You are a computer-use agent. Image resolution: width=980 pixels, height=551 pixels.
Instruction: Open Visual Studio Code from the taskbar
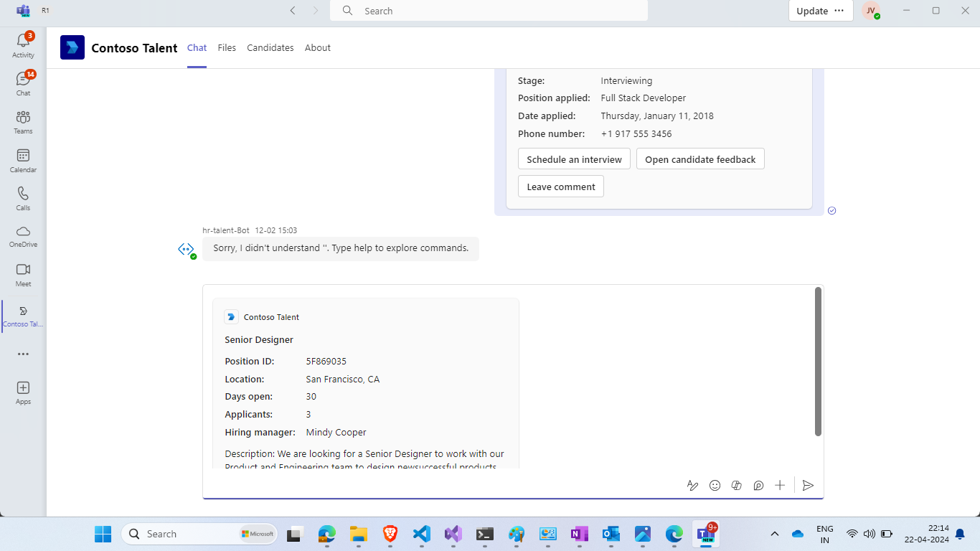point(422,534)
